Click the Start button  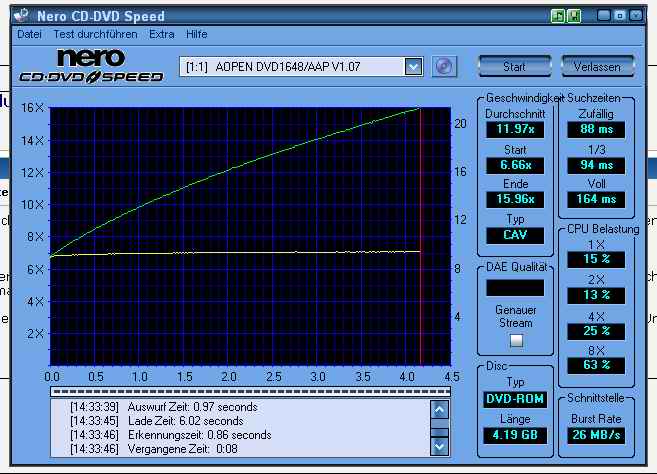click(515, 67)
